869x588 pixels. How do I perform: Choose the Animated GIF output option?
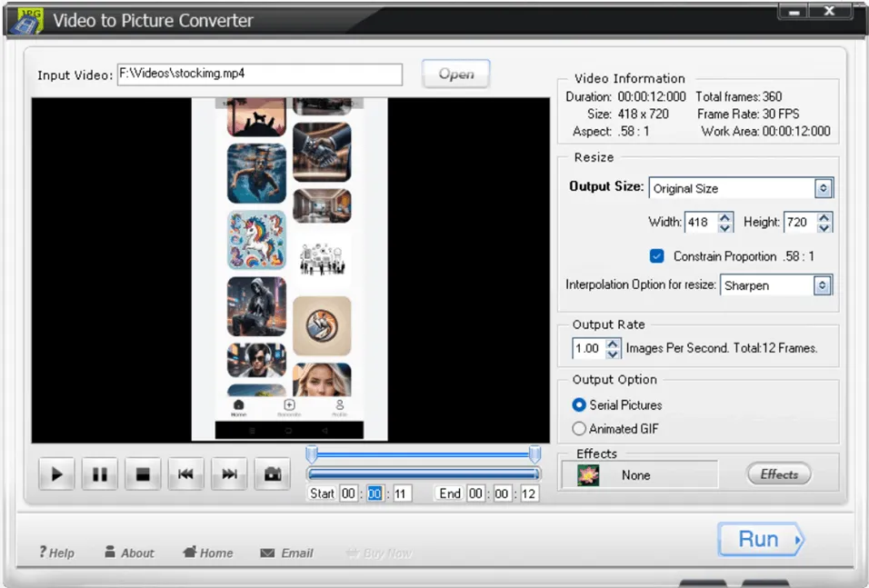(579, 429)
